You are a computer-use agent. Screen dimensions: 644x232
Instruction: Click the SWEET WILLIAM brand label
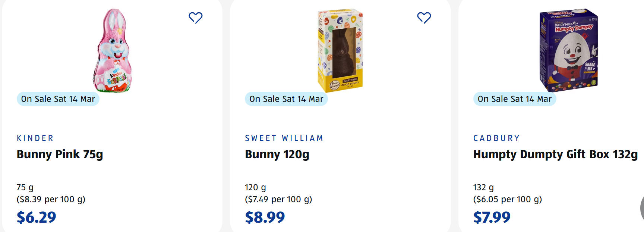[x=284, y=138]
